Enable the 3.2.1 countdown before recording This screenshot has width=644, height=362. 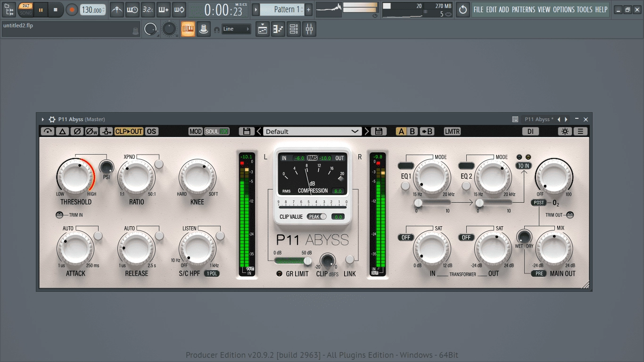point(148,9)
